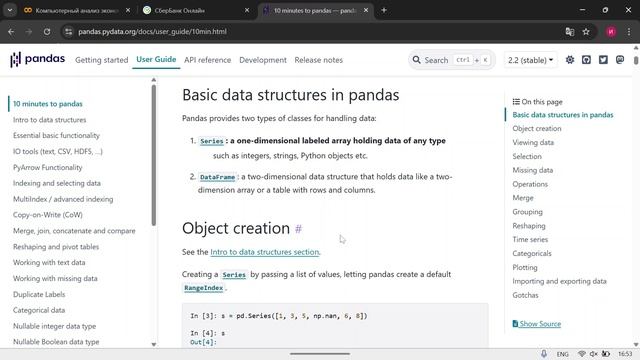Toggle the light/dark theme icon
This screenshot has width=640, height=360.
(x=570, y=60)
